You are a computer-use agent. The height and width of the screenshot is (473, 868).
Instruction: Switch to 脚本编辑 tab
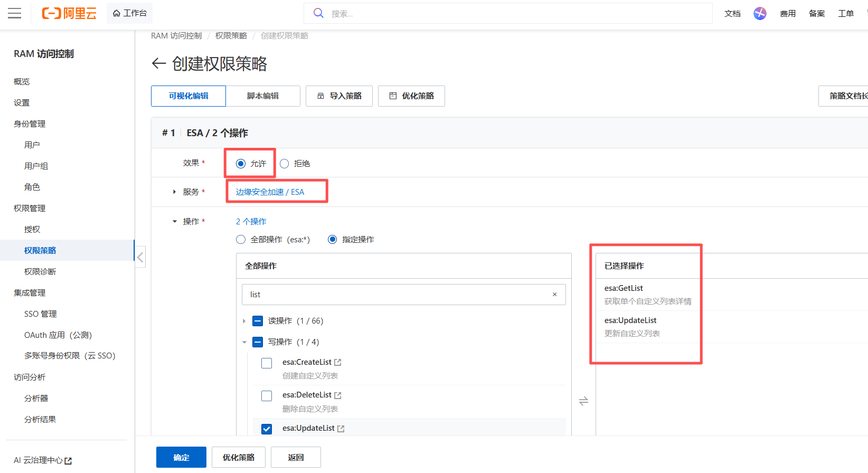tap(263, 96)
